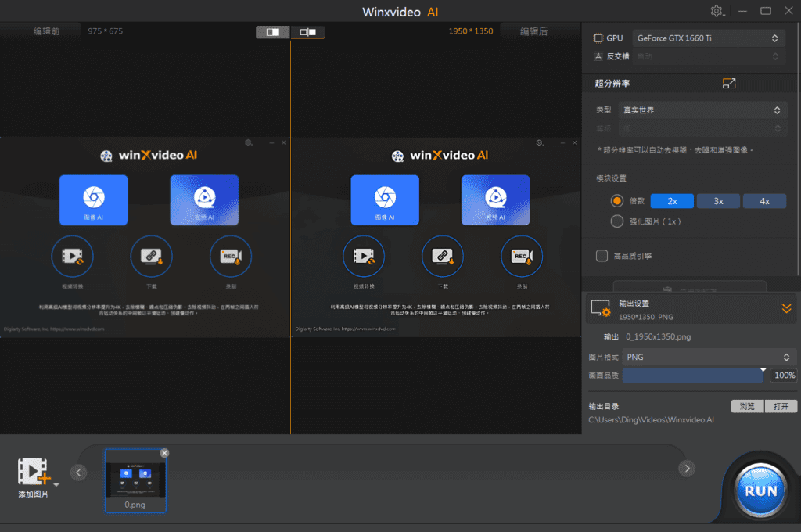Screen dimensions: 801x532
Task: Remove 0.png with its close X
Action: tap(164, 453)
